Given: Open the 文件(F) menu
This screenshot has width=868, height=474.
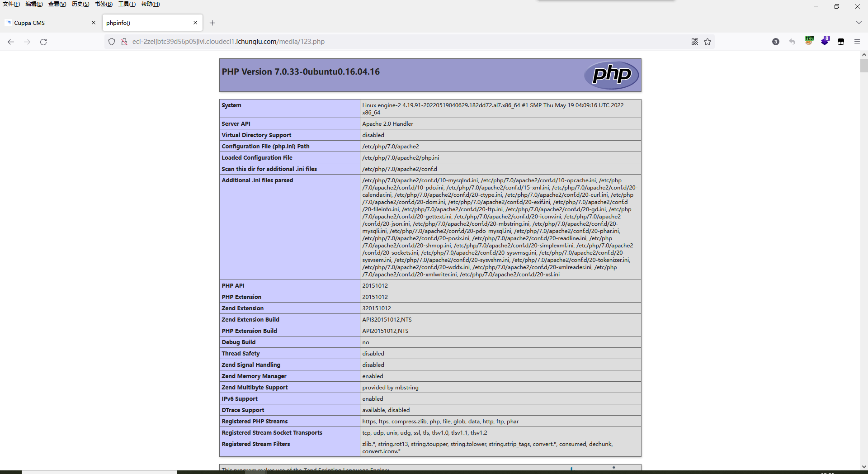Looking at the screenshot, I should (x=11, y=4).
